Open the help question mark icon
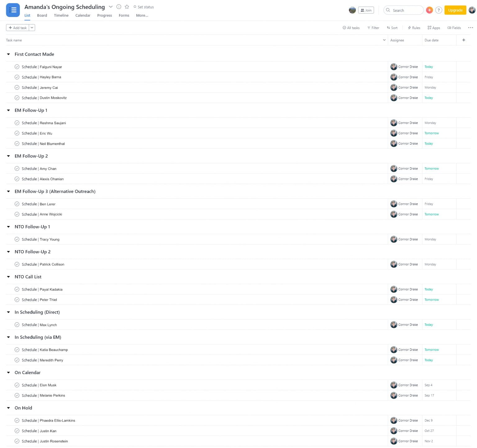This screenshot has width=477, height=448. coord(438,10)
